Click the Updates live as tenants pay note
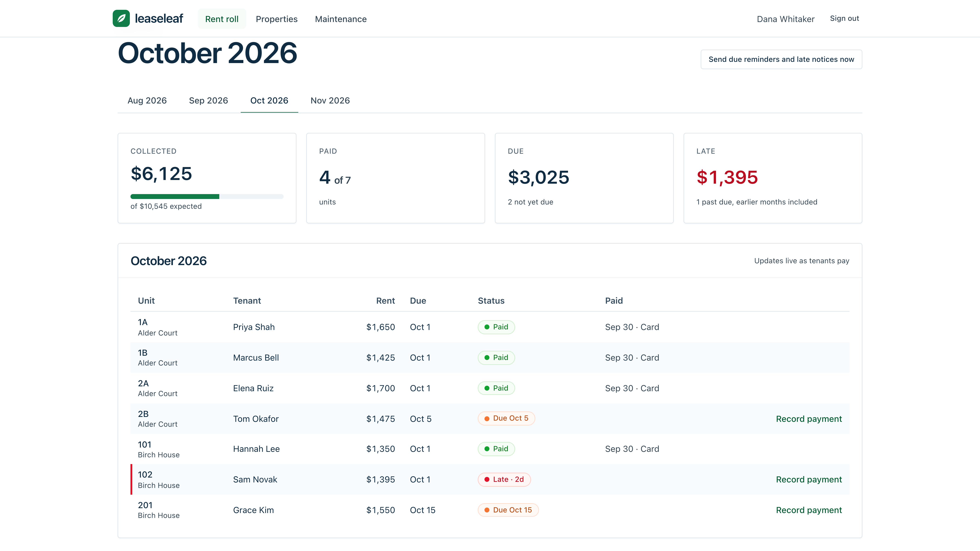Viewport: 980px width, 551px height. 802,261
